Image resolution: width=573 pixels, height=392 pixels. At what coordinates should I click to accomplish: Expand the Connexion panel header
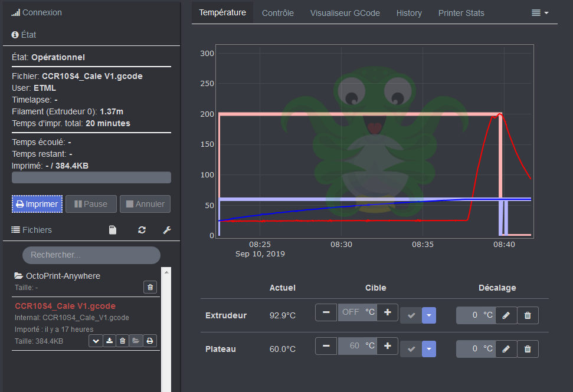(x=37, y=12)
